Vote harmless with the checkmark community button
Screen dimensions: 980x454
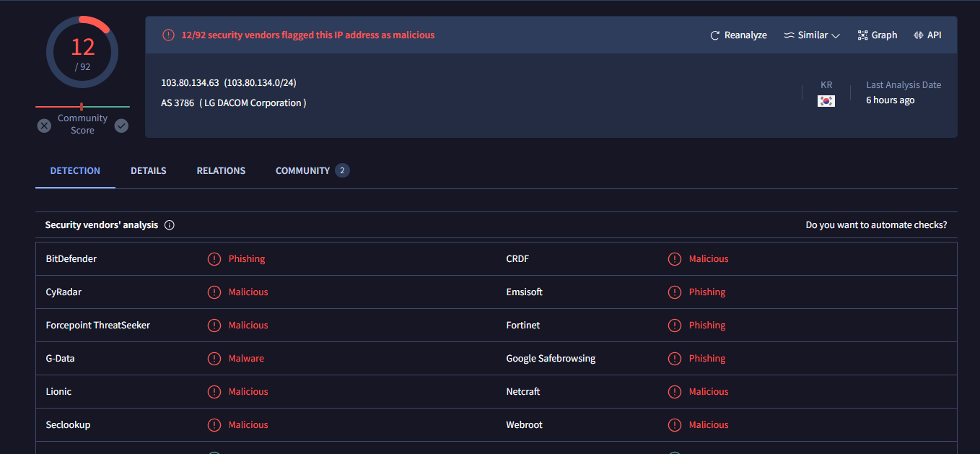coord(121,126)
